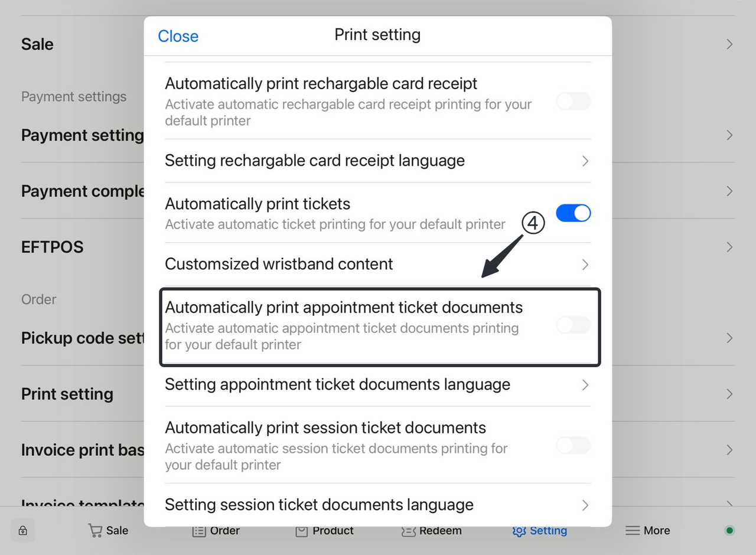Open Setting appointment ticket documents language
Screen dimensions: 756x555
tap(585, 385)
